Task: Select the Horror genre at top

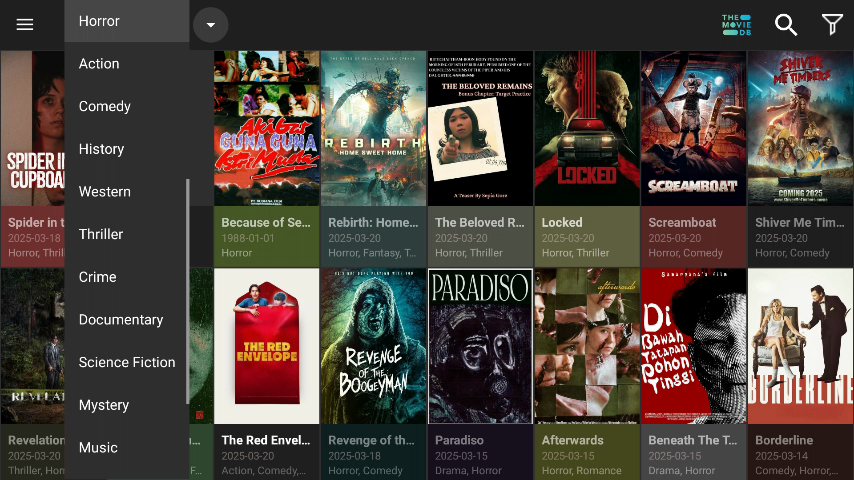Action: pyautogui.click(x=100, y=21)
